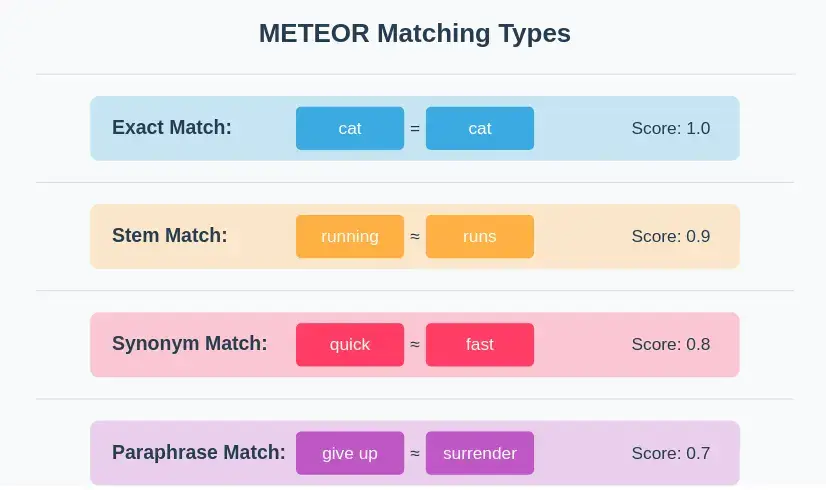Click the approx symbol between running and runs
826x490 pixels.
[415, 237]
